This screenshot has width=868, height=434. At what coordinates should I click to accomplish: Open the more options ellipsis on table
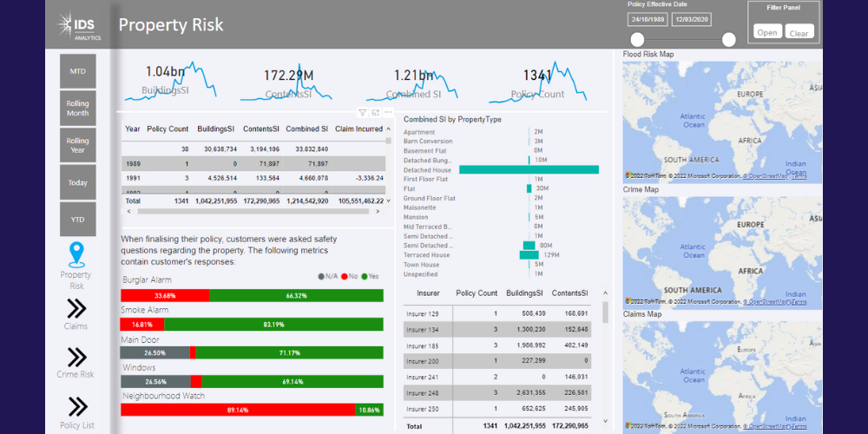pyautogui.click(x=388, y=113)
